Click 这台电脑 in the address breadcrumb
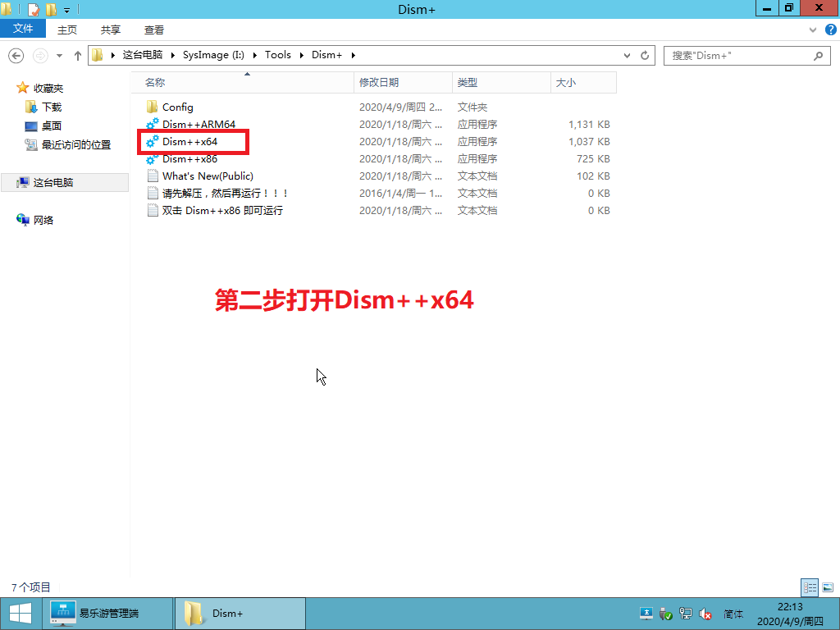 143,55
